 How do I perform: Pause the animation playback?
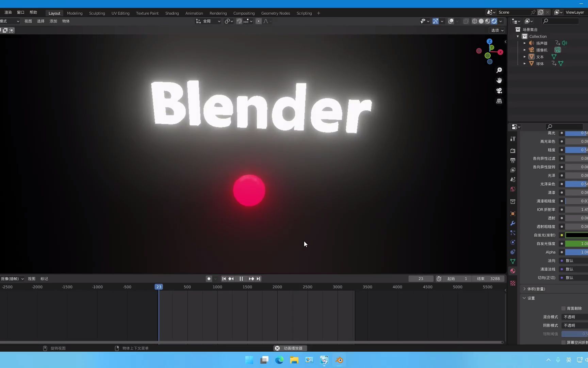[241, 279]
